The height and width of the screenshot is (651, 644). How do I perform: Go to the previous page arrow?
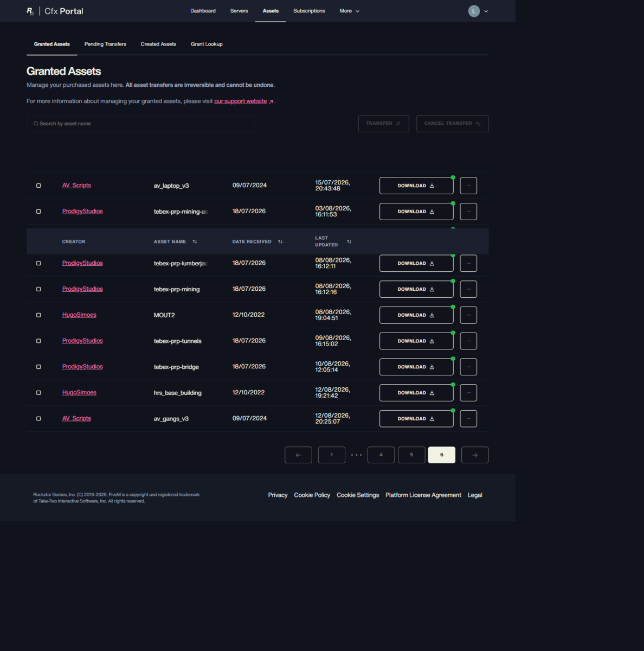(298, 455)
